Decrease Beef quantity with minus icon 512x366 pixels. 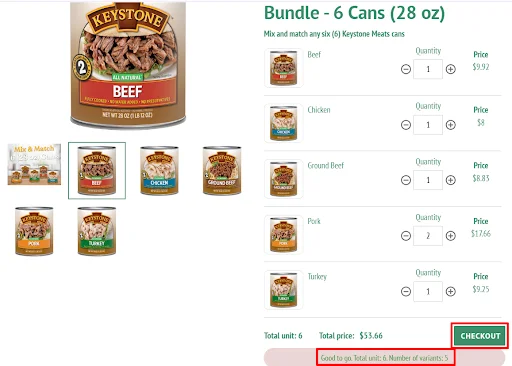coord(406,69)
